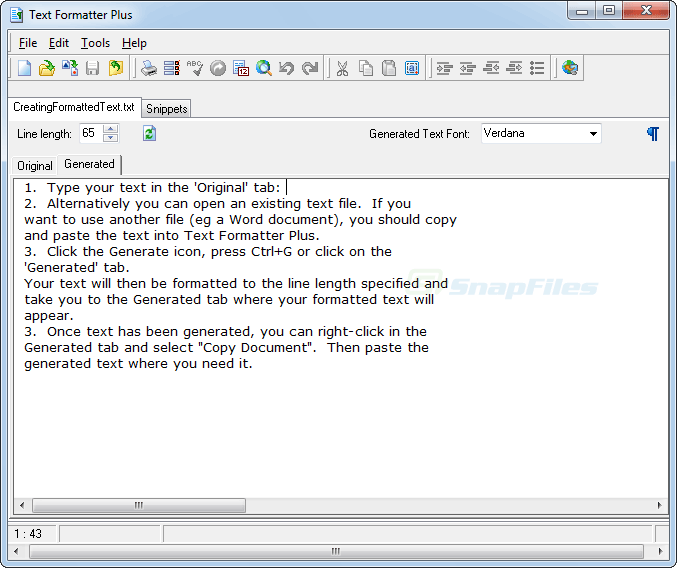The image size is (677, 568).
Task: Paste using the clipboard icon
Action: [389, 68]
